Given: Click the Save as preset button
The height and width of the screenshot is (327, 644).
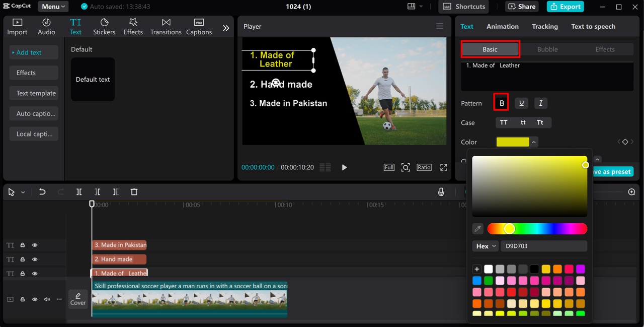Looking at the screenshot, I should (611, 172).
